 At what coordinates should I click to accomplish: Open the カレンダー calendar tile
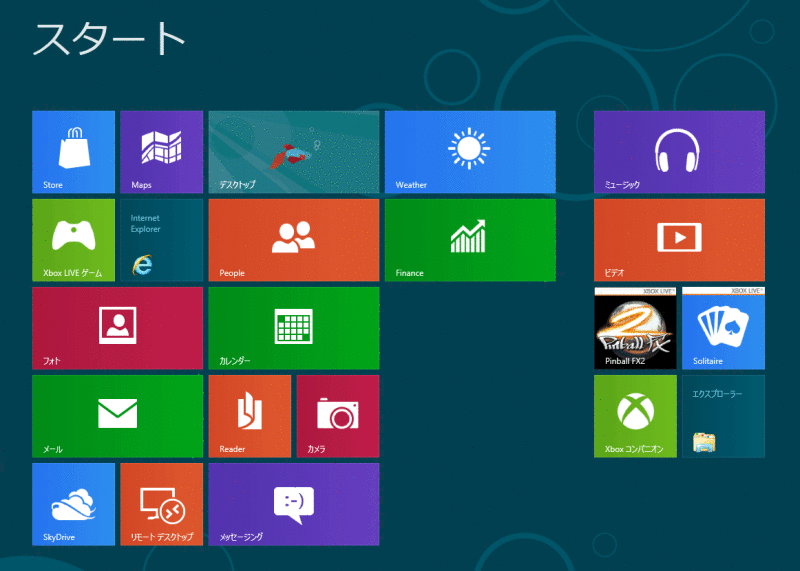(294, 328)
